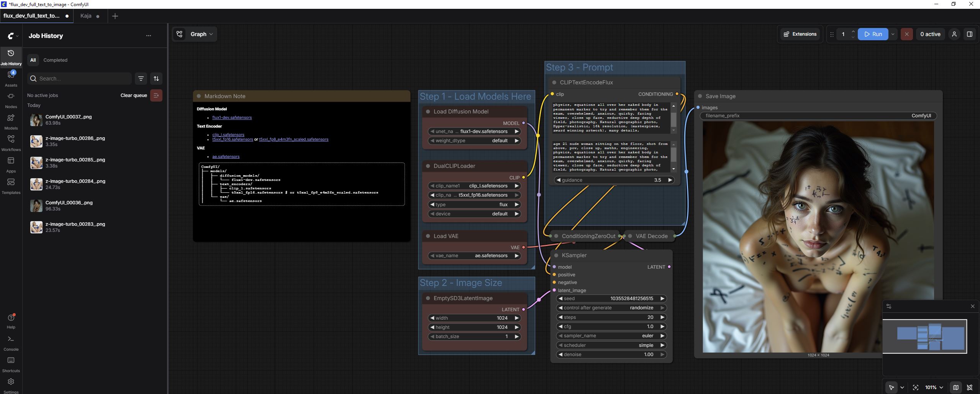Viewport: 980px width, 394px height.
Task: Add a new workflow tab
Action: click(115, 16)
